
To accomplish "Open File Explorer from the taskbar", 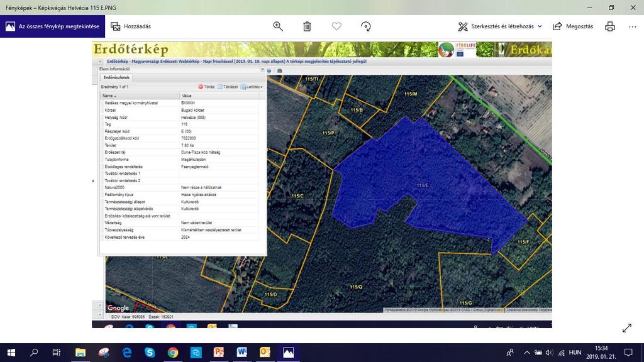I will click(x=80, y=353).
